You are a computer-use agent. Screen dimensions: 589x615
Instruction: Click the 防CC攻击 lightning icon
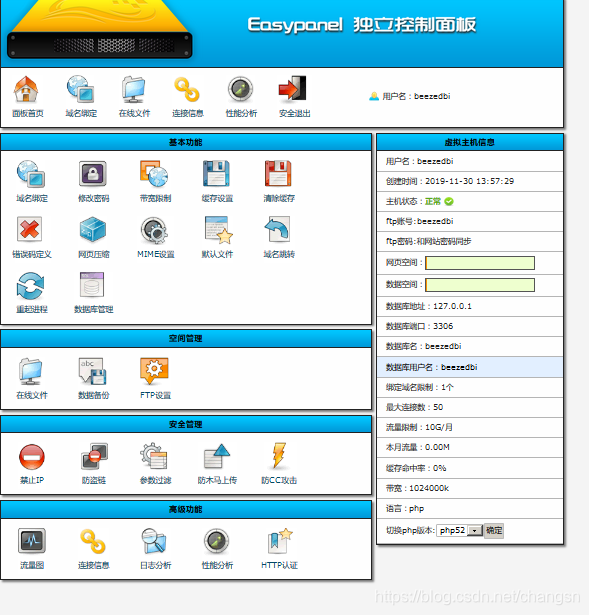pyautogui.click(x=279, y=456)
